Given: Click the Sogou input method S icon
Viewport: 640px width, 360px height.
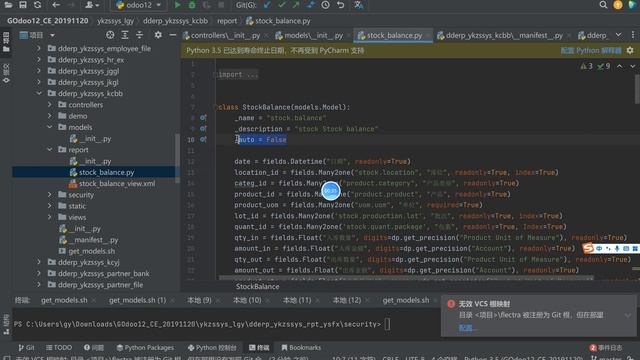Looking at the screenshot, I should point(588,248).
